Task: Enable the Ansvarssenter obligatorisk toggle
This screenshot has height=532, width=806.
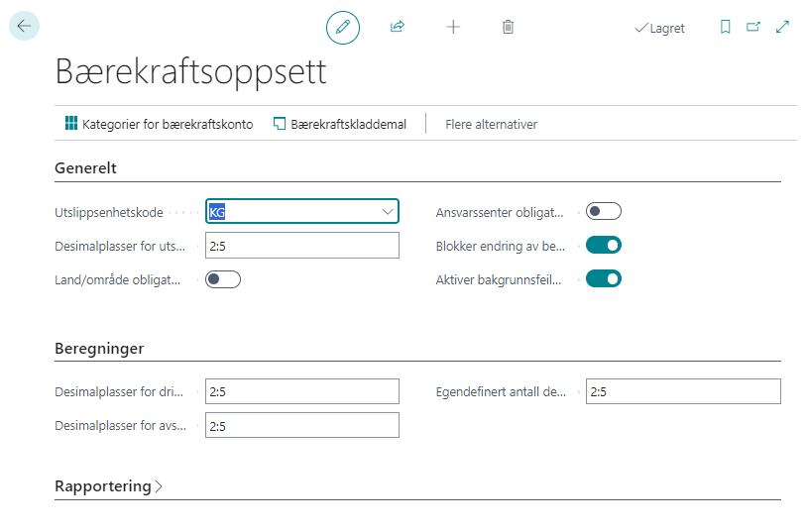Action: (603, 211)
